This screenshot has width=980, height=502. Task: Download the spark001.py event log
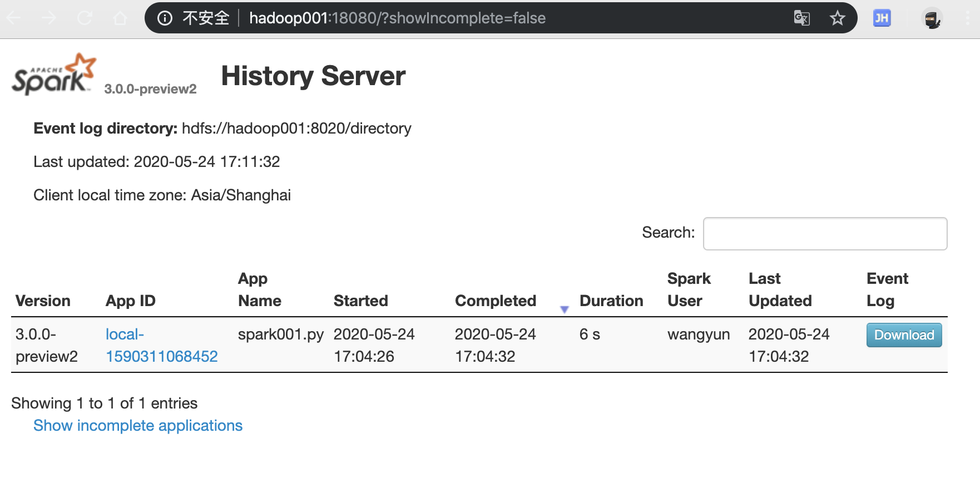(x=903, y=335)
